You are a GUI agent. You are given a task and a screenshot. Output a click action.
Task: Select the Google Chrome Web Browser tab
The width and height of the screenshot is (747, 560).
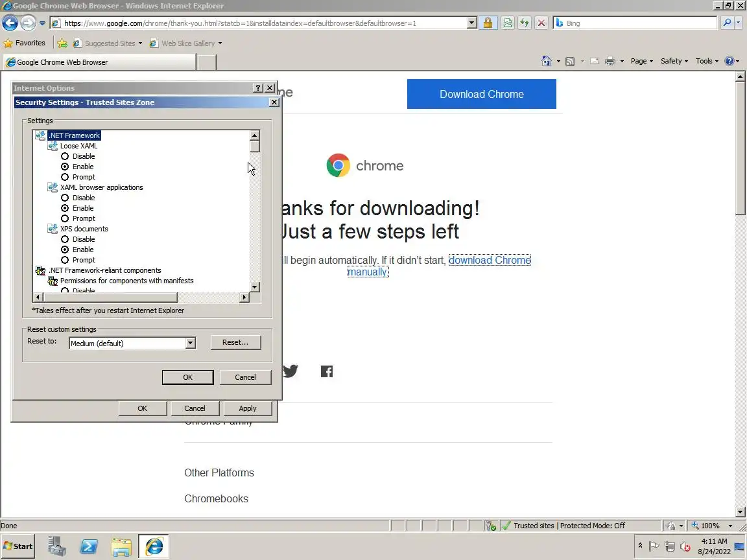[99, 62]
